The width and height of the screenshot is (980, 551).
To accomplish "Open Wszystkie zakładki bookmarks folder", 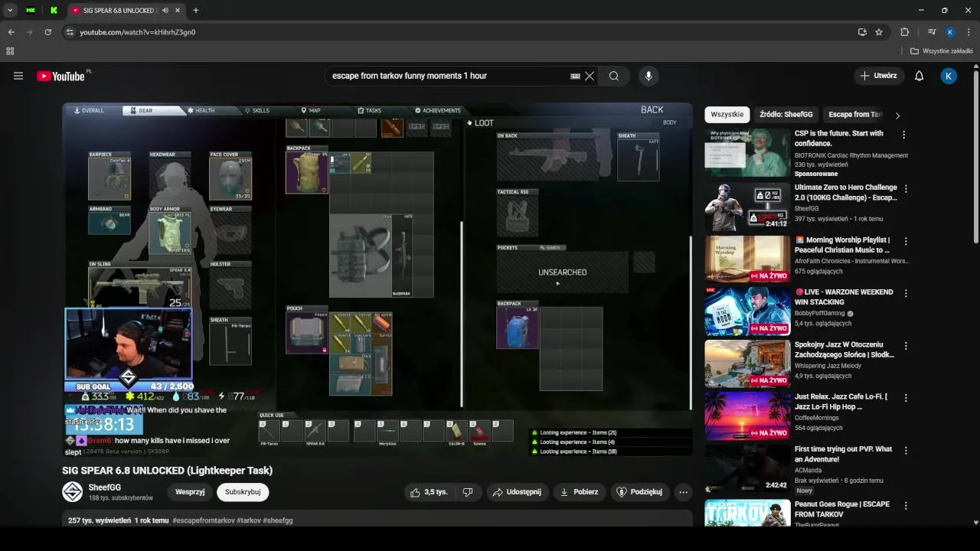I will [x=941, y=51].
